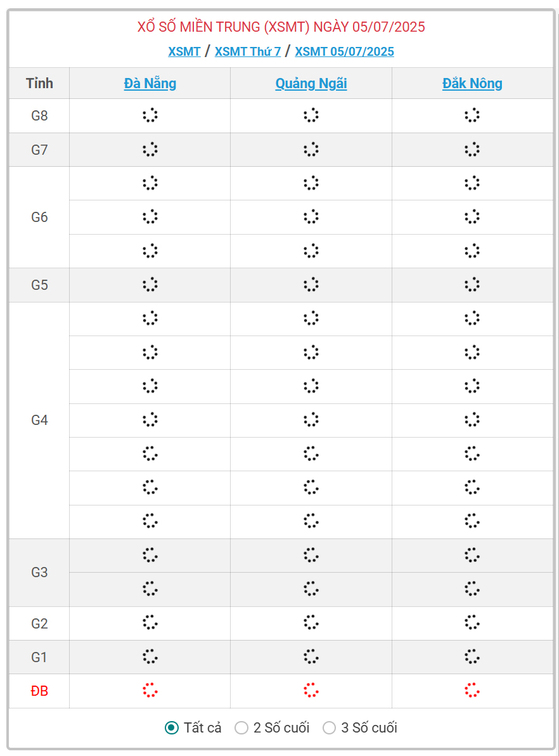Open the Đắk Nông province header link
Viewport: 559px width, 756px height.
[x=472, y=83]
